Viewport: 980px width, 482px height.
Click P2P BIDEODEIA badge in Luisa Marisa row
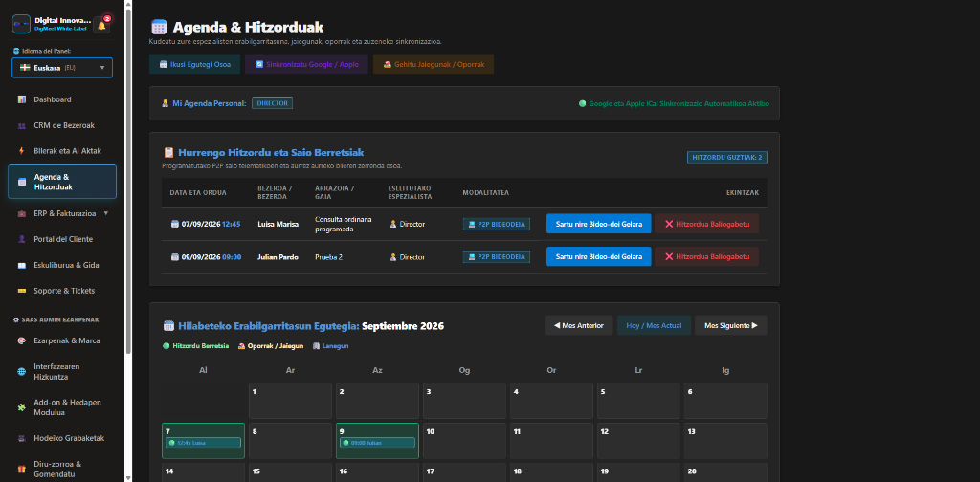click(x=497, y=224)
